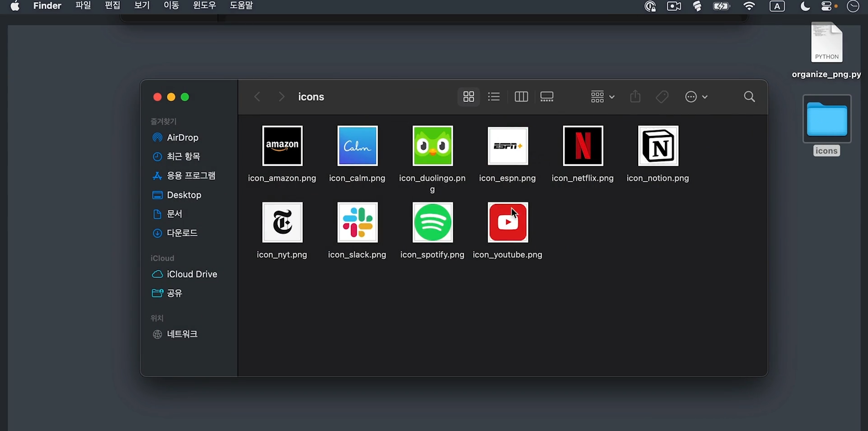
Task: Select the Spotify icon file
Action: click(432, 223)
